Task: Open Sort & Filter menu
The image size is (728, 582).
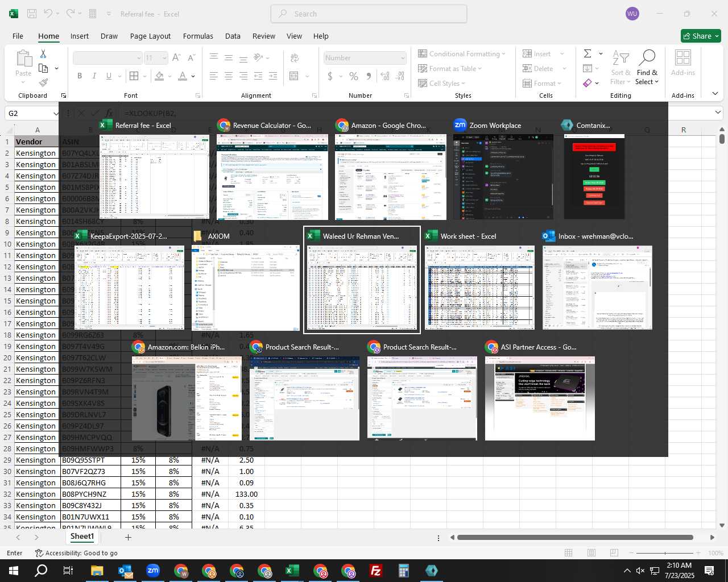Action: [621, 68]
